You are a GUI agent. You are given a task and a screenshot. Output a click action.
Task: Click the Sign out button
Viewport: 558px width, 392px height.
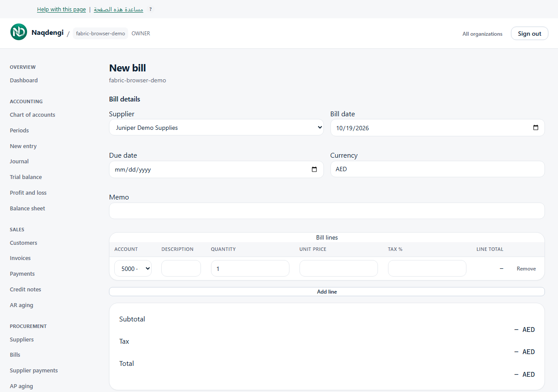pos(530,34)
